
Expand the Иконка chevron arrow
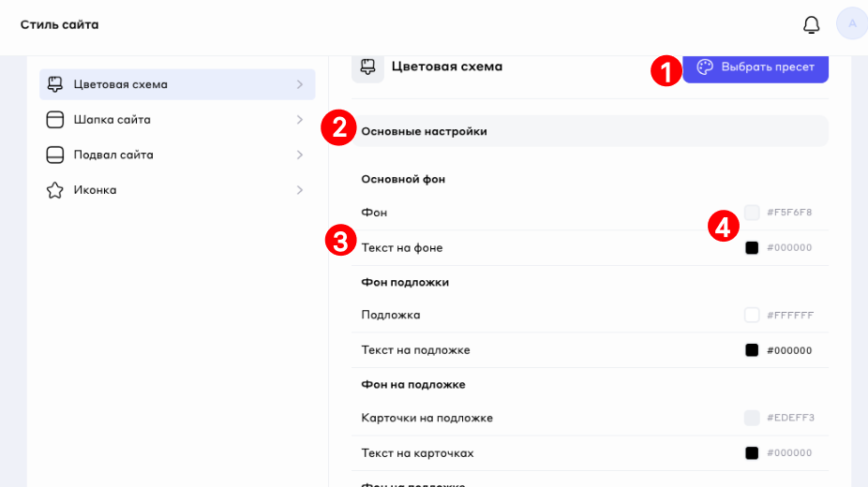click(299, 190)
